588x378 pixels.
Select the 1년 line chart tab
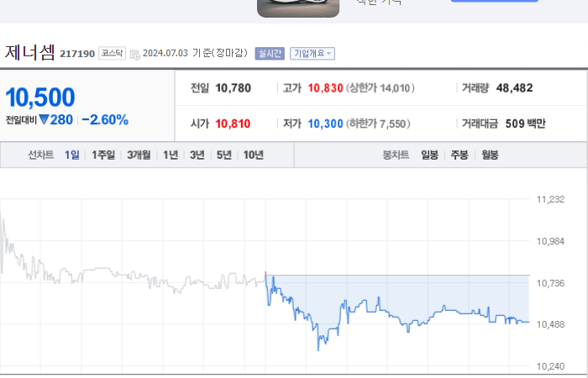coord(171,155)
